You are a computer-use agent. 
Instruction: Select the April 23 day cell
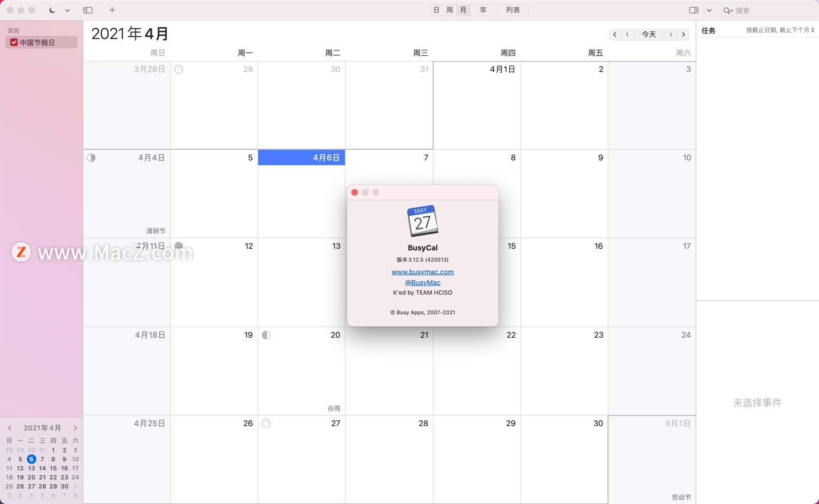tap(564, 371)
